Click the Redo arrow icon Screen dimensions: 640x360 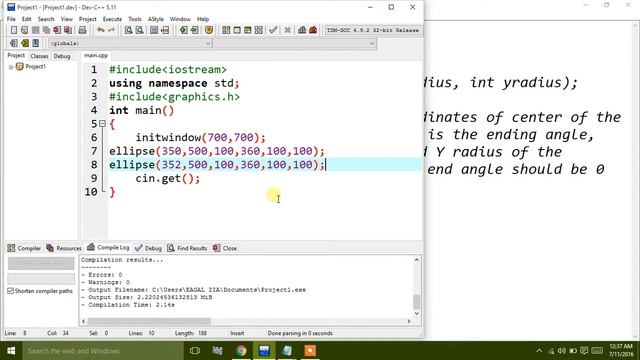[x=111, y=30]
